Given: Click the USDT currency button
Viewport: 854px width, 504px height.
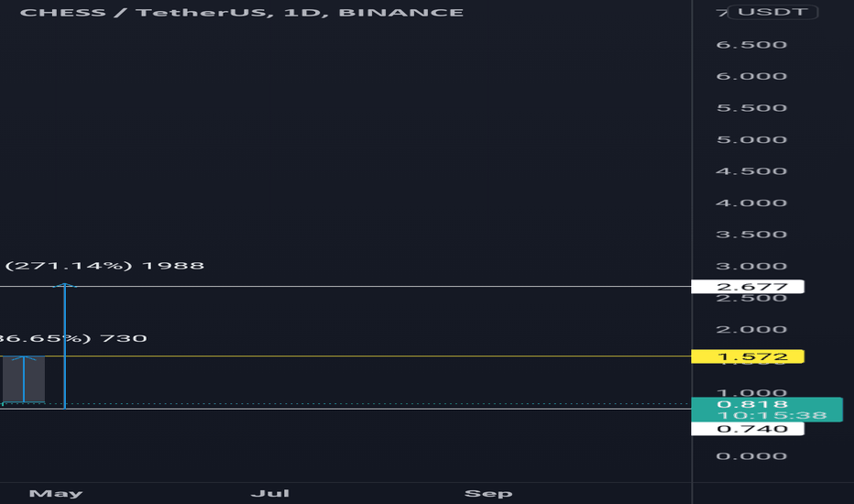Looking at the screenshot, I should 772,12.
